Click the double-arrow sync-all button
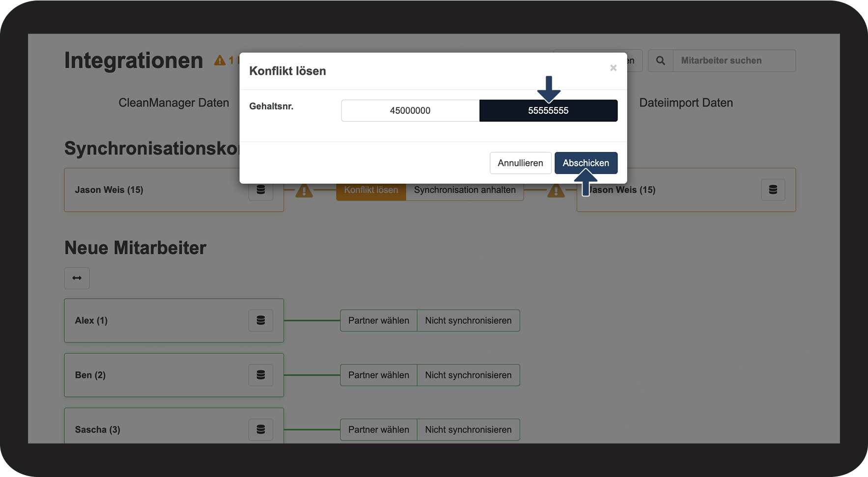 [x=77, y=278]
